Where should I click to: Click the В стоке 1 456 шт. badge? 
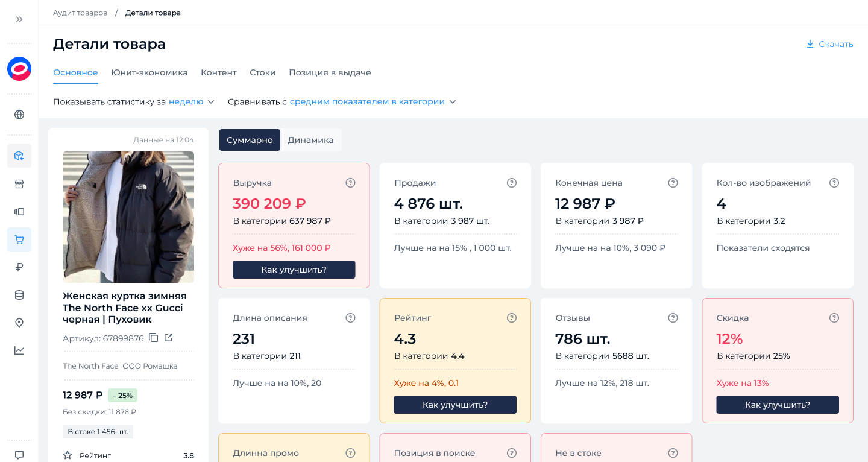98,432
